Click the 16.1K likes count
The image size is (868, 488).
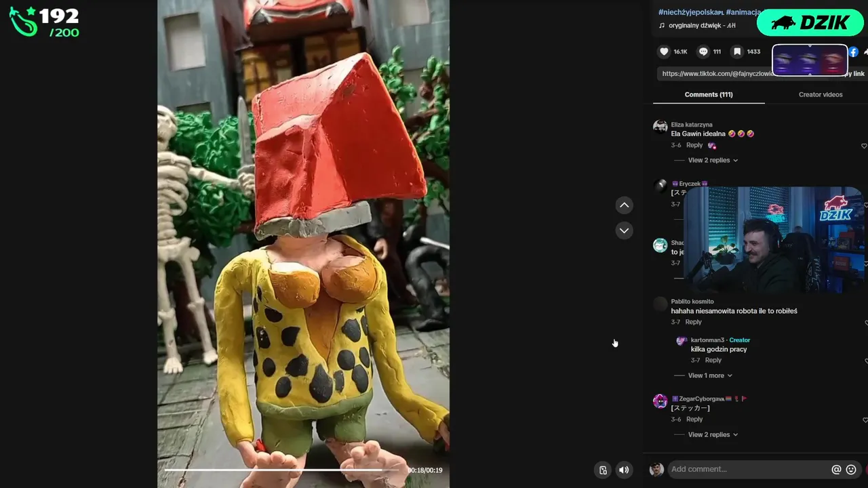pos(680,52)
